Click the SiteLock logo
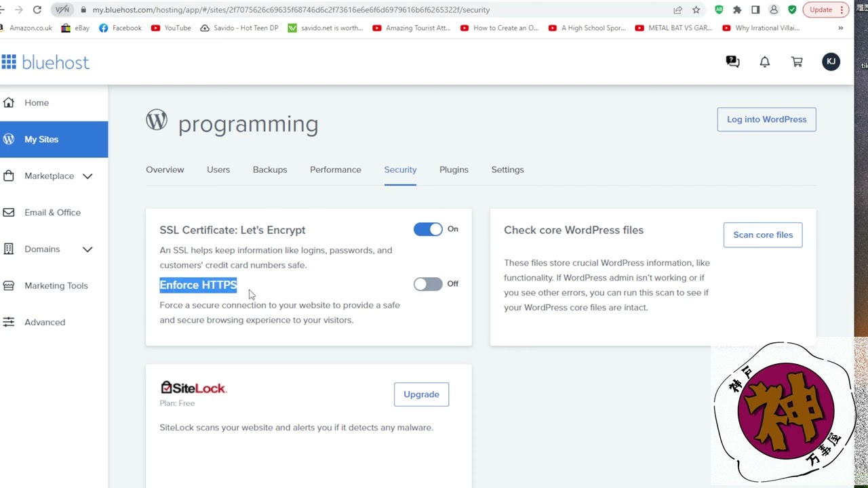868x488 pixels. [x=193, y=388]
